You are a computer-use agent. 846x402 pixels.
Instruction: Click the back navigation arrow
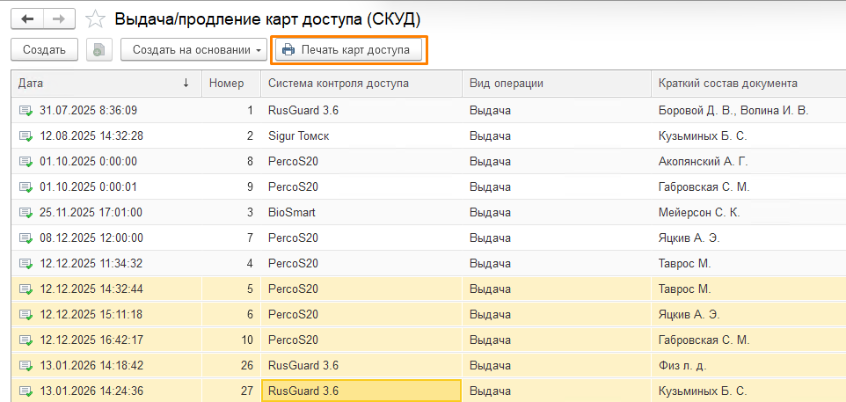pos(27,19)
